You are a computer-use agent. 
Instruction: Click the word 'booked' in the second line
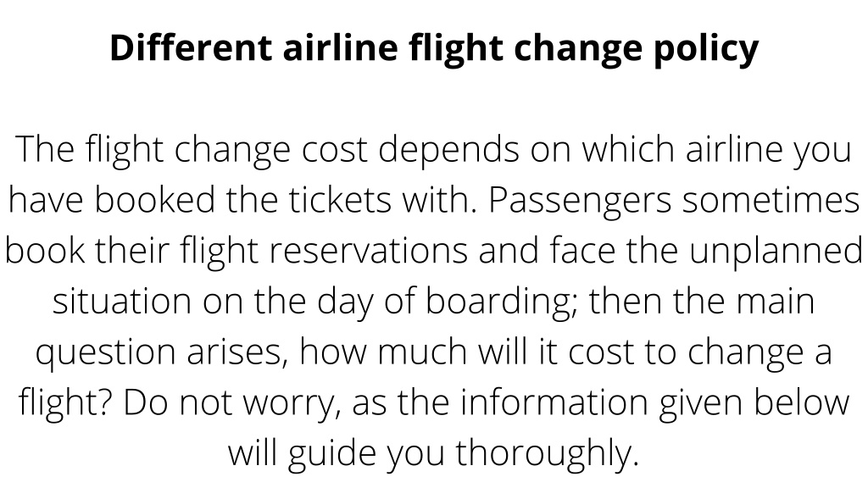pyautogui.click(x=154, y=200)
